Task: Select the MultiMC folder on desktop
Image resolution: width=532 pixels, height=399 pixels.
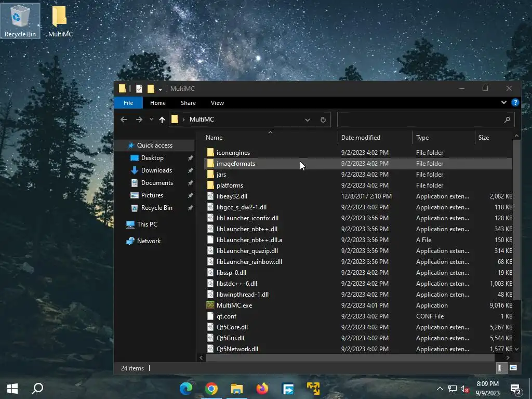Action: (x=60, y=21)
